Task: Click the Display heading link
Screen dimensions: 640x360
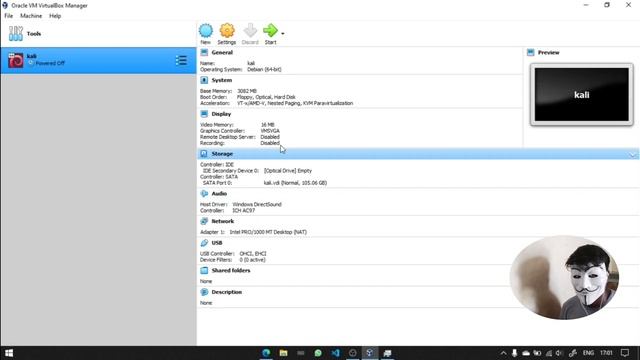Action: tap(221, 114)
